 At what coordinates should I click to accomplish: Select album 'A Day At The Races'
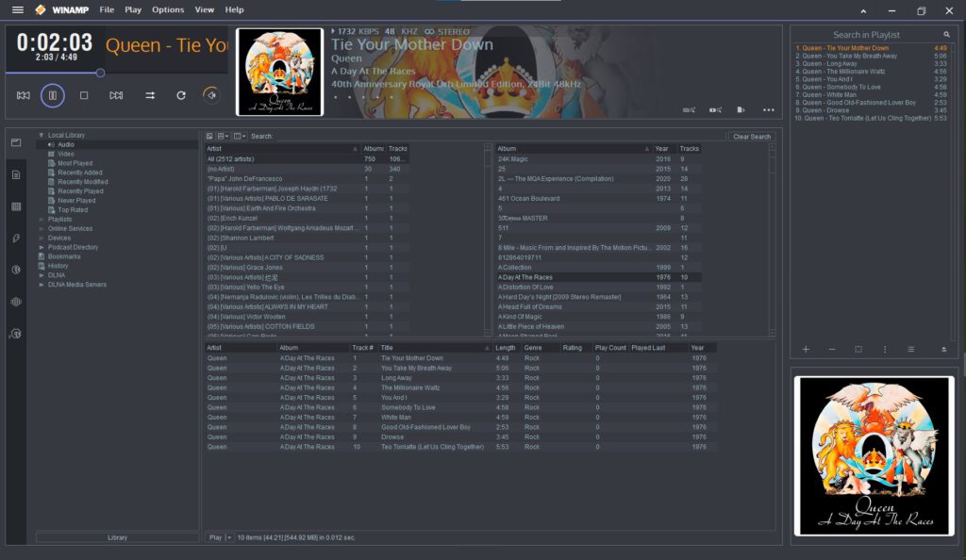(x=598, y=277)
